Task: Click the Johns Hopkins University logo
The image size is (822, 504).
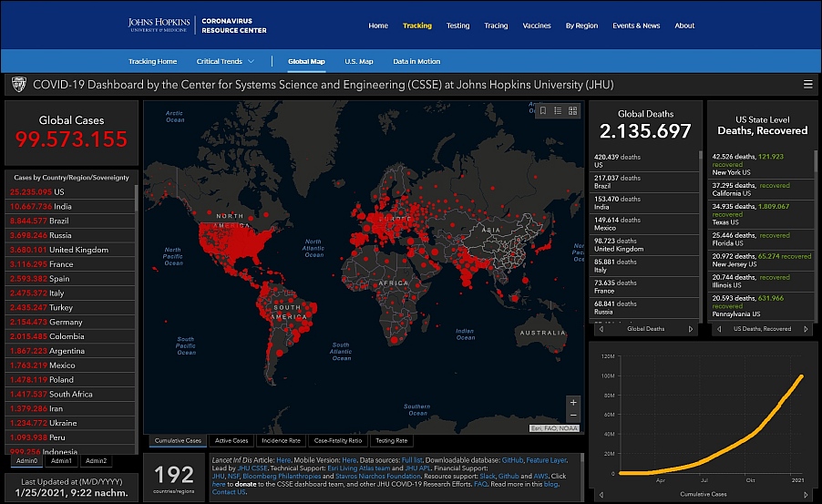Action: tap(159, 25)
